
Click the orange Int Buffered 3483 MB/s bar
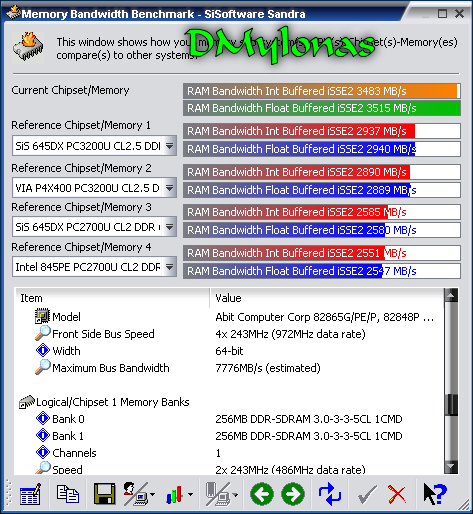pyautogui.click(x=322, y=91)
